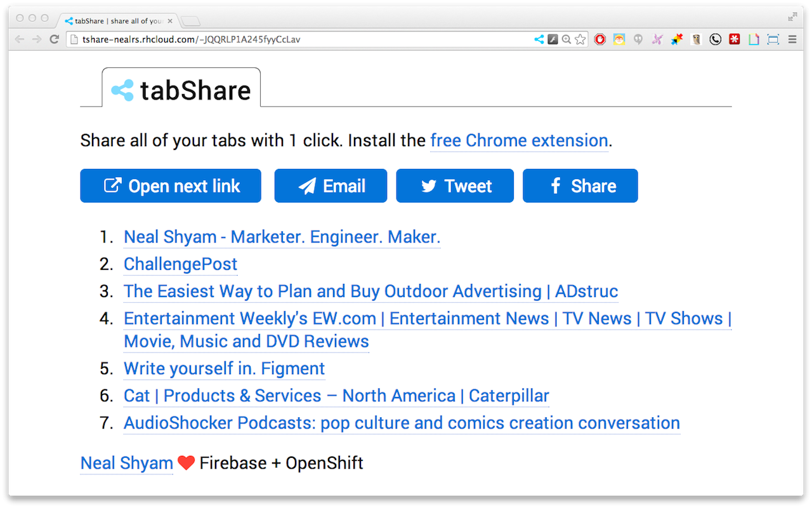Viewport: 812px width, 508px height.
Task: Open the LastPass red asterisk extension
Action: pyautogui.click(x=735, y=39)
